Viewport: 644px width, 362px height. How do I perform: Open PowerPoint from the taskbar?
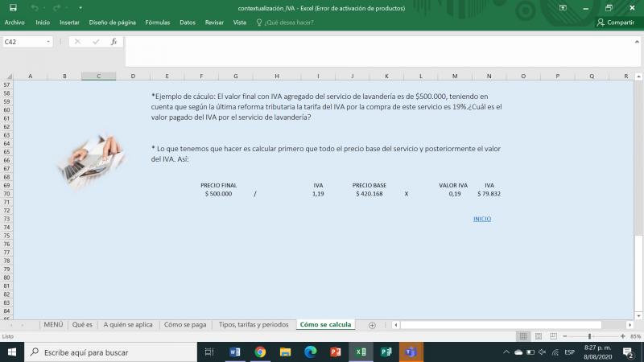pos(336,352)
